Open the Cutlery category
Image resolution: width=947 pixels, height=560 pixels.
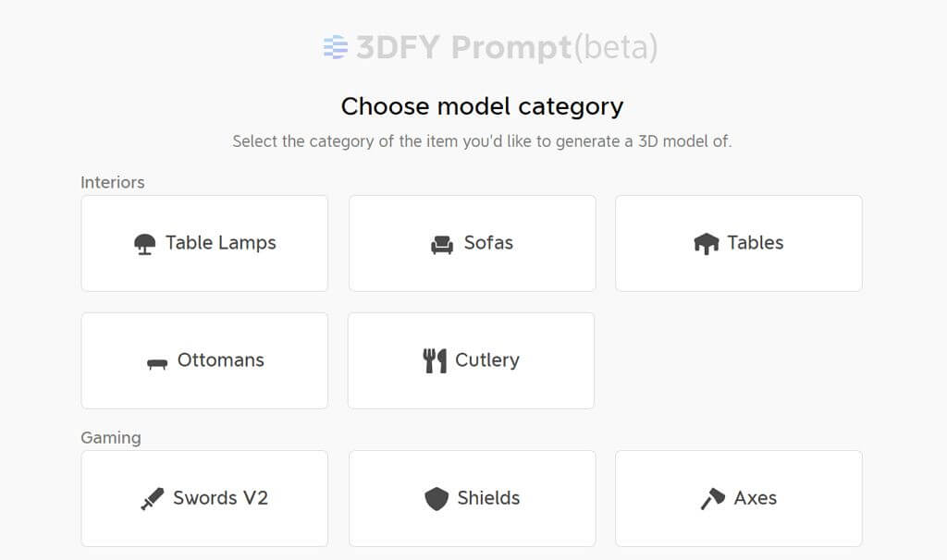(x=471, y=360)
